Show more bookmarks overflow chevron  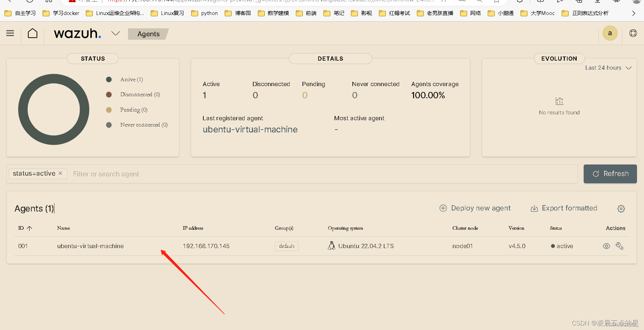pos(634,13)
